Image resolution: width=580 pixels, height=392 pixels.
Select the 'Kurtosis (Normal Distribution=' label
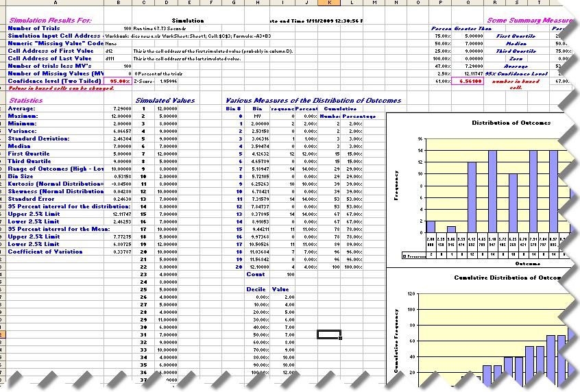click(56, 184)
